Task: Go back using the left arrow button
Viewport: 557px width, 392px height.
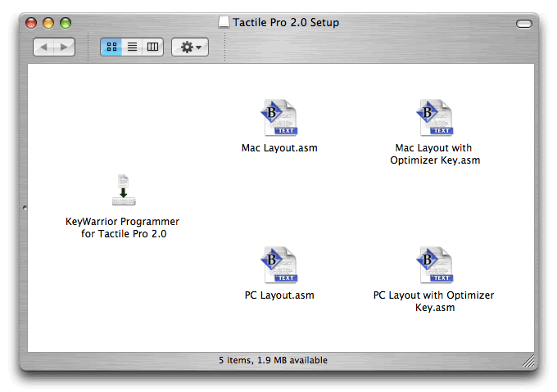Action: pyautogui.click(x=43, y=47)
